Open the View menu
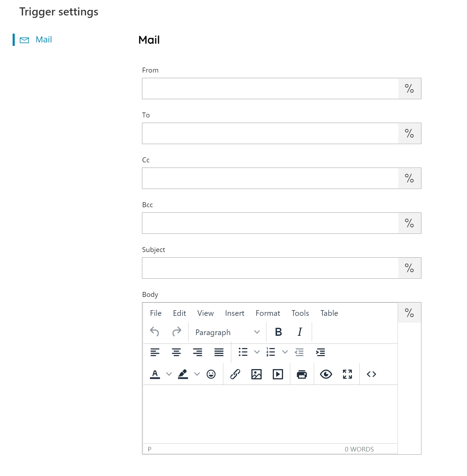This screenshot has width=467, height=476. (x=205, y=313)
